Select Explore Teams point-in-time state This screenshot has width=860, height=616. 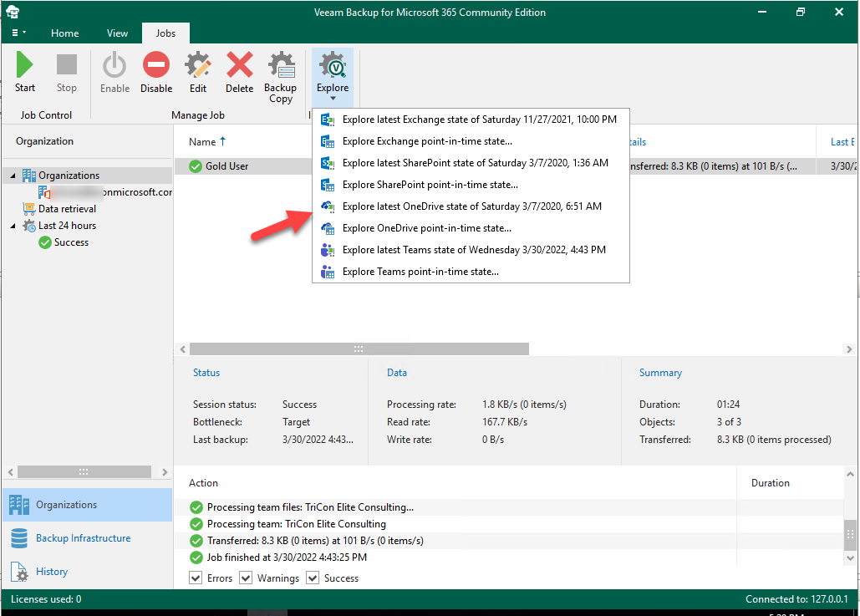(420, 272)
